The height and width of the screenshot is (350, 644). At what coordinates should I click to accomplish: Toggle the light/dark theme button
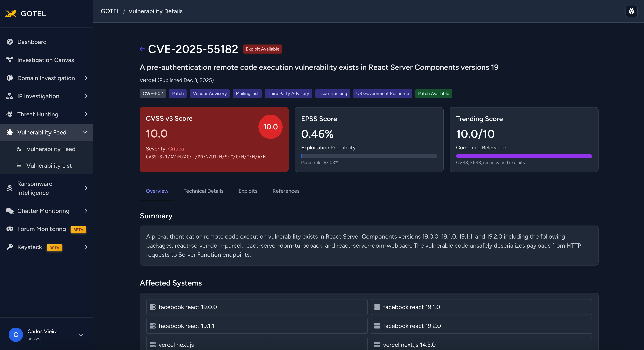[631, 11]
